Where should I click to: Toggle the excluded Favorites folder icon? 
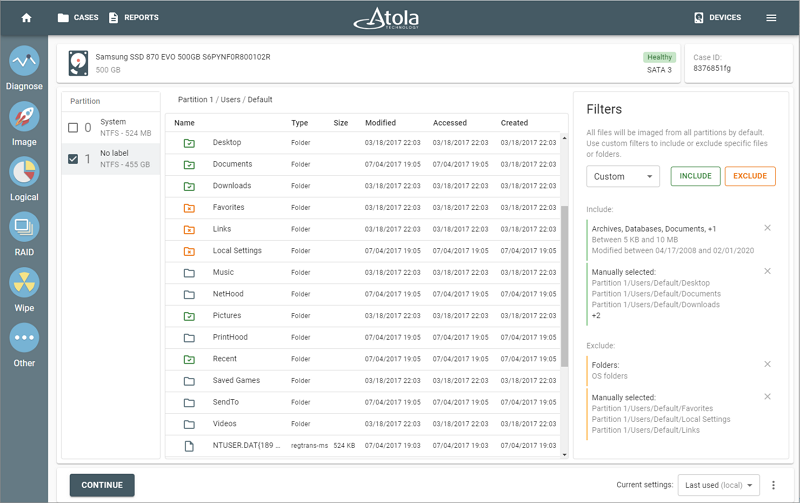tap(189, 208)
